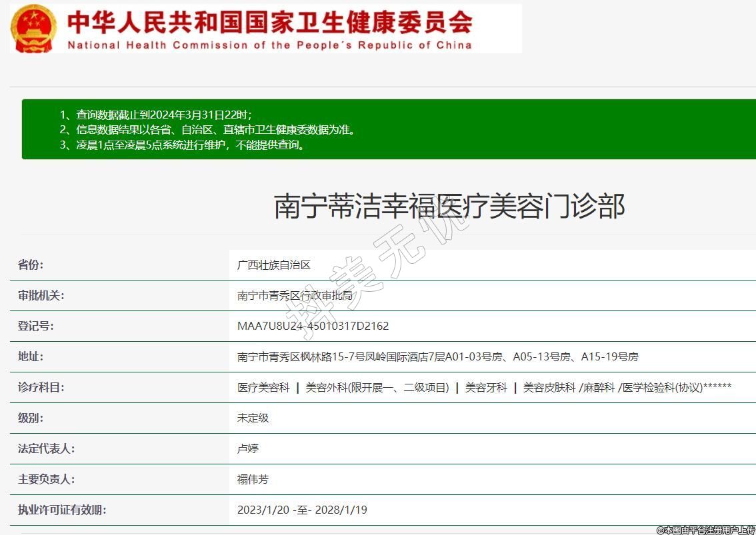Click the approval authority value 南宁市青秀区行政审批局

295,296
